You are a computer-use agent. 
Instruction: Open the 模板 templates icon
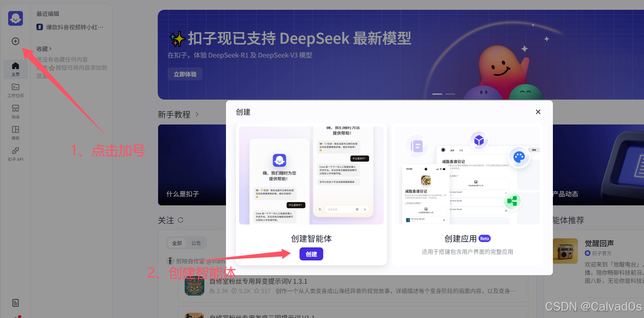click(16, 133)
